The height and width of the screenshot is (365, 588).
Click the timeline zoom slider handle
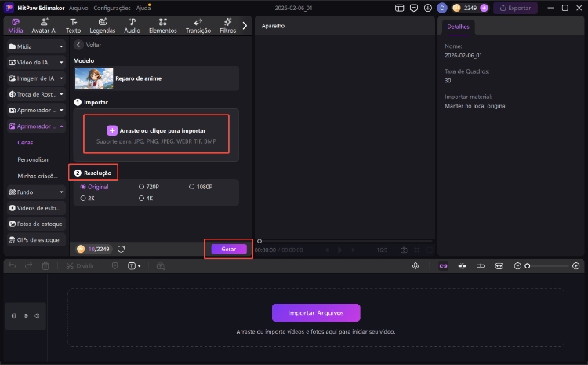528,266
